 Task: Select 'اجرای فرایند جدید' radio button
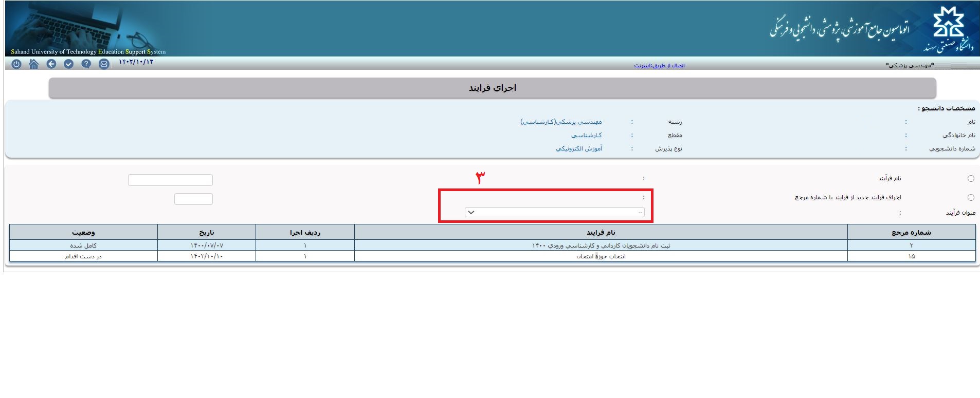(x=971, y=198)
